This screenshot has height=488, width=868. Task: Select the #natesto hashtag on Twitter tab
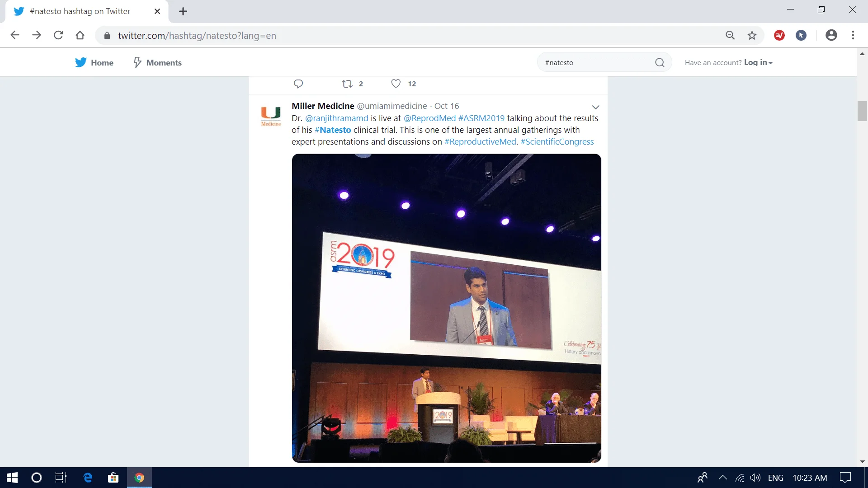point(87,11)
